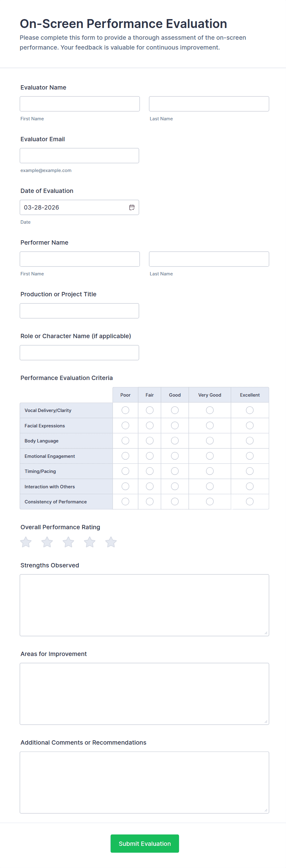Click the Evaluator Email input box

(79, 156)
